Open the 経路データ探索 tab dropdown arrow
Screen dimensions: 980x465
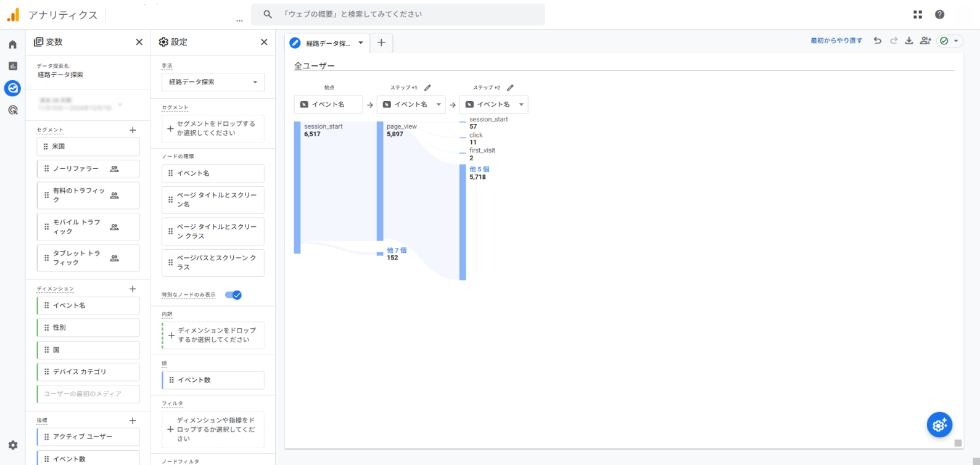coord(361,43)
